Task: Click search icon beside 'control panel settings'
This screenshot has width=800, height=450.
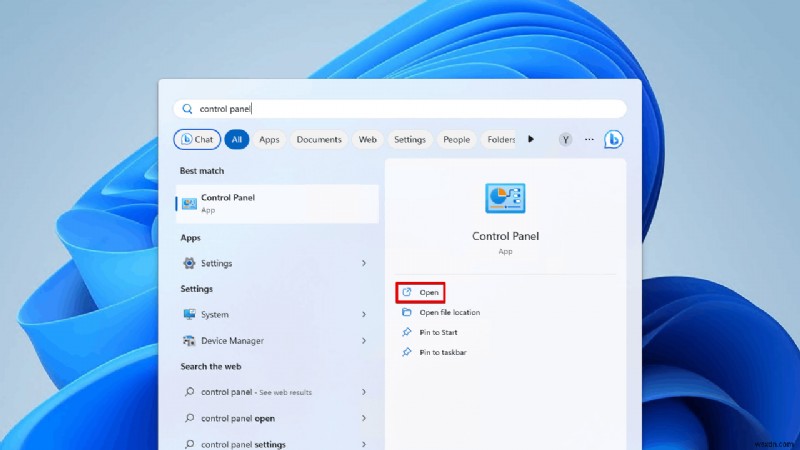Action: [189, 444]
